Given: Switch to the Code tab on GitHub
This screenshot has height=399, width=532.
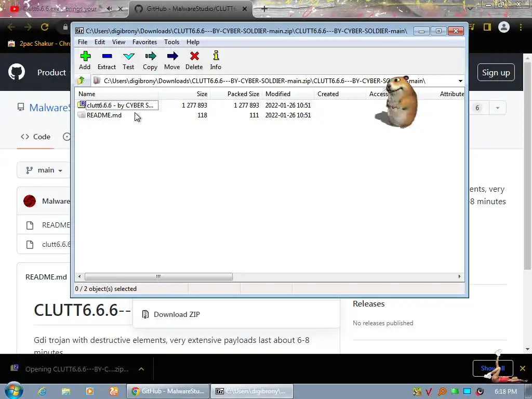Looking at the screenshot, I should point(35,137).
